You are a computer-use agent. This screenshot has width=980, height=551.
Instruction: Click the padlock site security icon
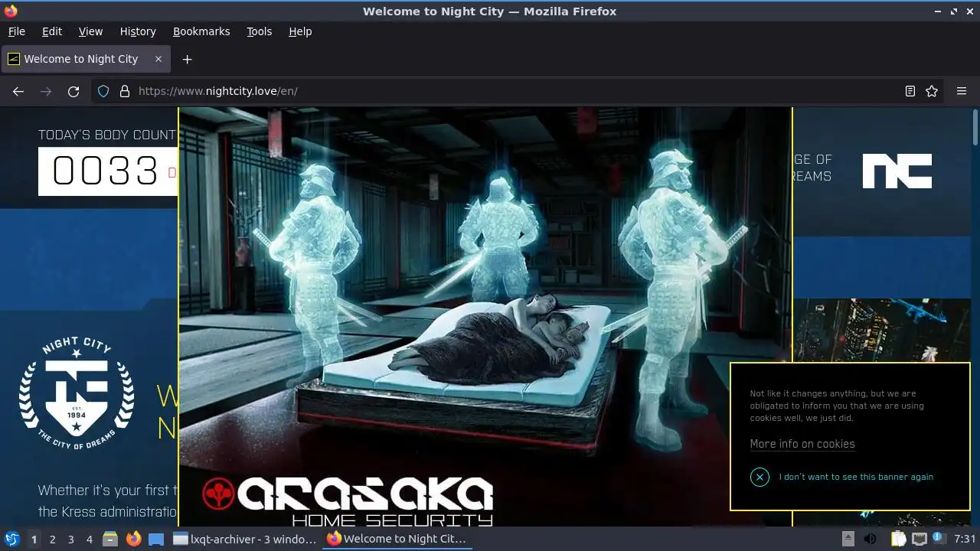(125, 91)
